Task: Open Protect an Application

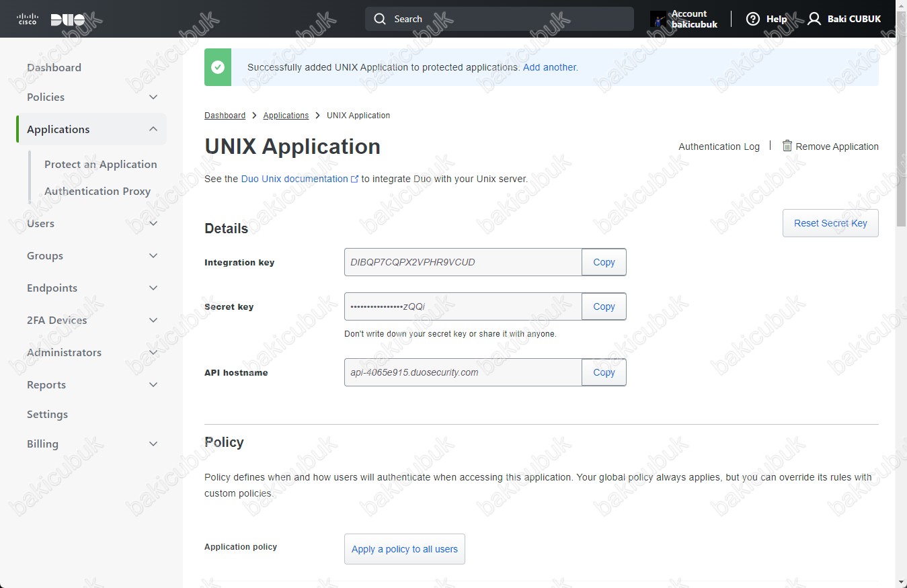Action: 101,164
